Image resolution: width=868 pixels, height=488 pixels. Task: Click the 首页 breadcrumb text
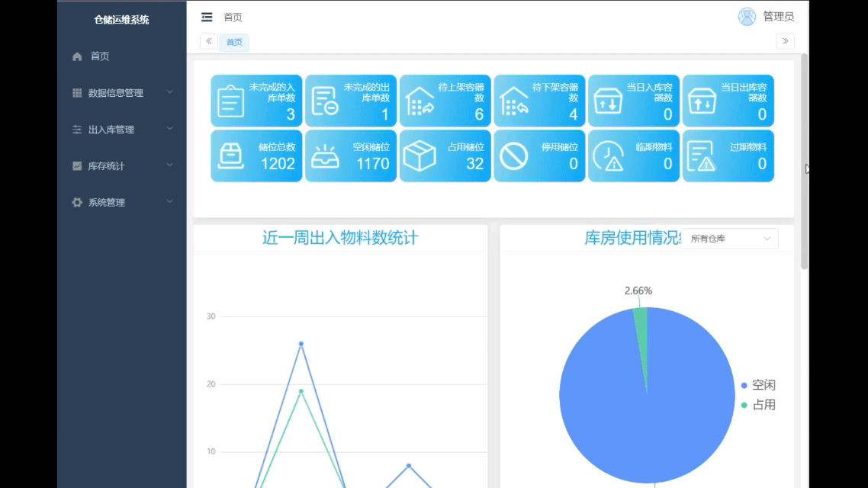pos(233,17)
